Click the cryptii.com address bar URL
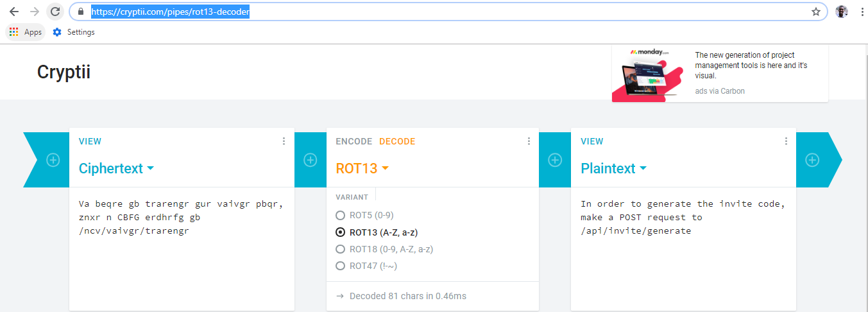 (x=170, y=12)
